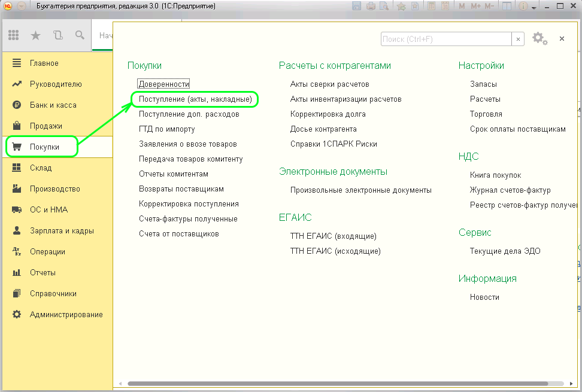Open the info (i) icon in title bar
The image size is (582, 392).
[x=523, y=6]
